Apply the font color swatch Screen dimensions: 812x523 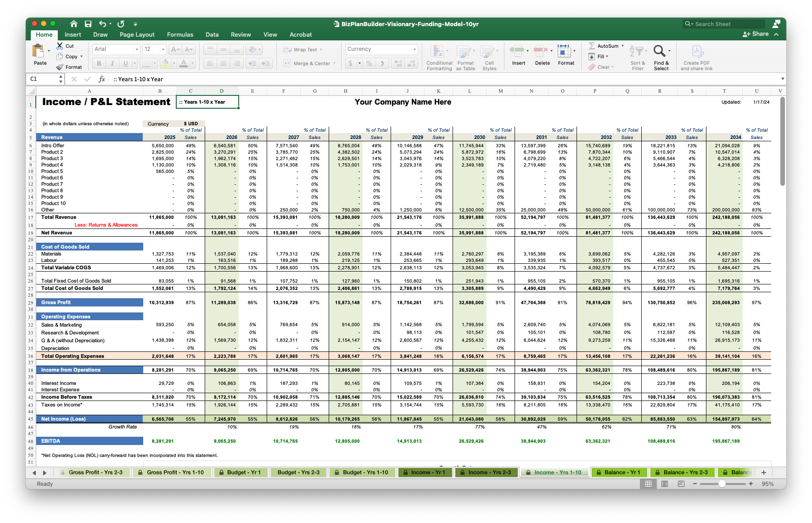[x=184, y=63]
